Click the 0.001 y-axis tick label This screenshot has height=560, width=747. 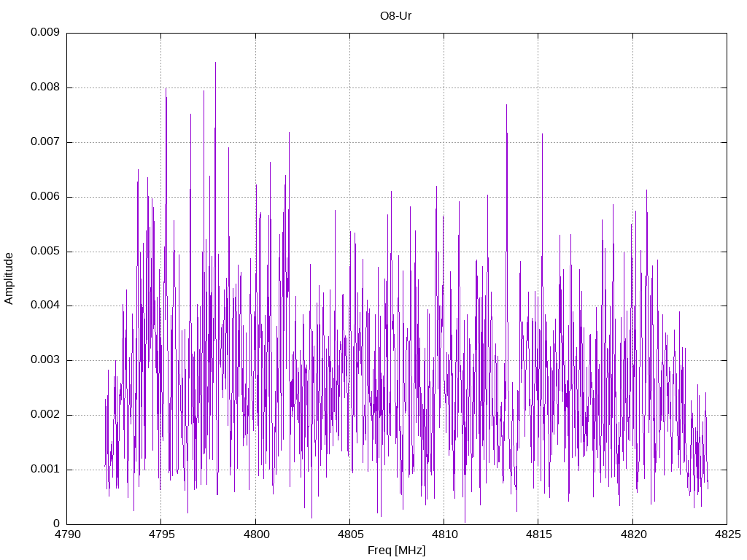pyautogui.click(x=45, y=469)
